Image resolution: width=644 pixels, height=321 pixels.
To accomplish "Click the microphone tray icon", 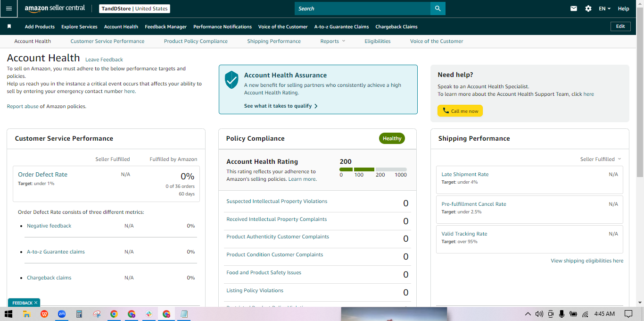I will click(561, 314).
